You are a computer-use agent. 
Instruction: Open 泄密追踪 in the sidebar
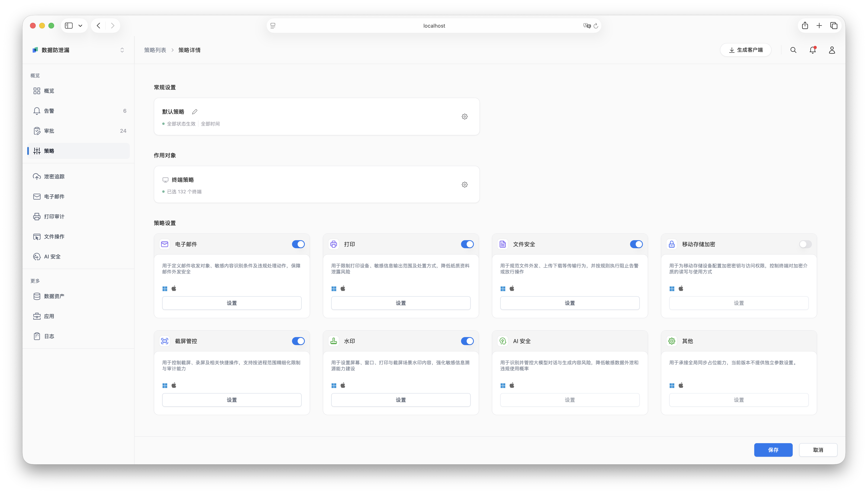54,176
